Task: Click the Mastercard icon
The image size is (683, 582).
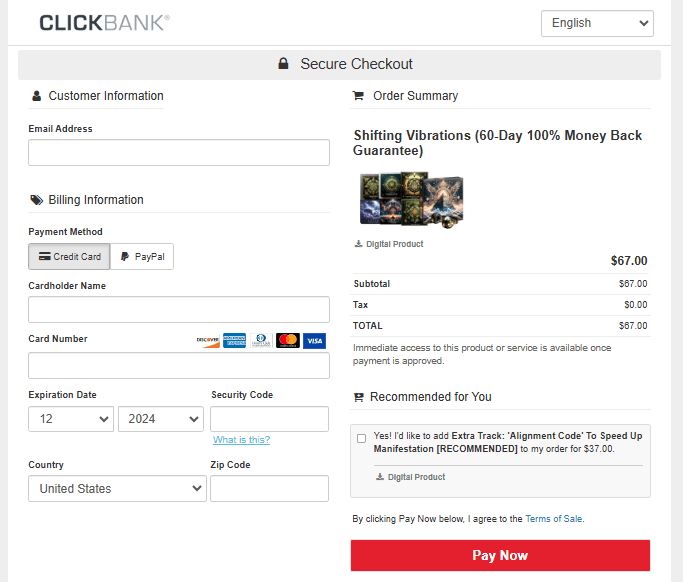Action: (288, 340)
